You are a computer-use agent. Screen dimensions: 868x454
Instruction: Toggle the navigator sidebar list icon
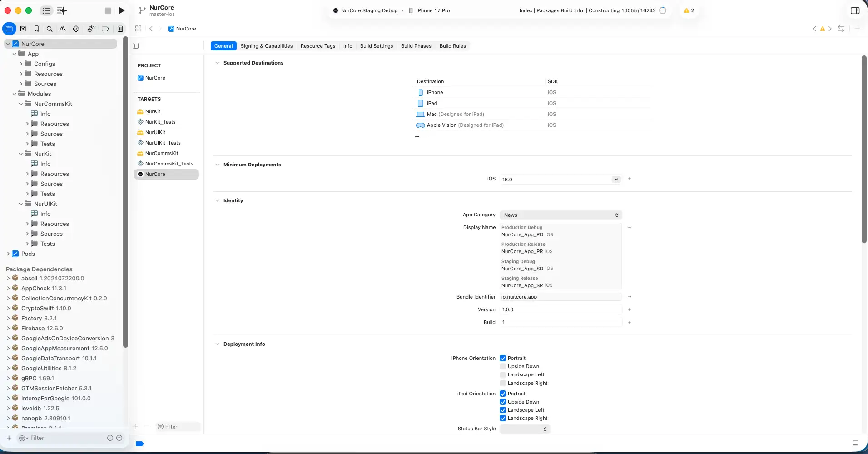click(x=46, y=10)
